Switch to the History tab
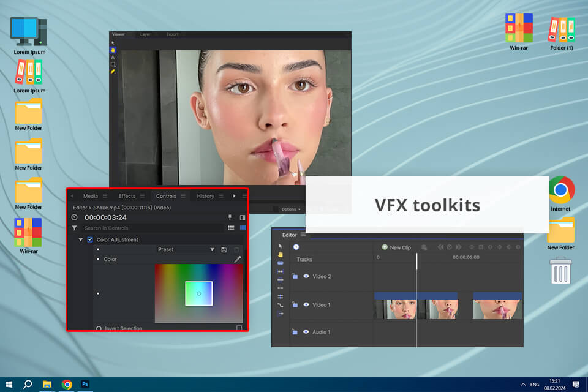588x392 pixels. pyautogui.click(x=206, y=196)
